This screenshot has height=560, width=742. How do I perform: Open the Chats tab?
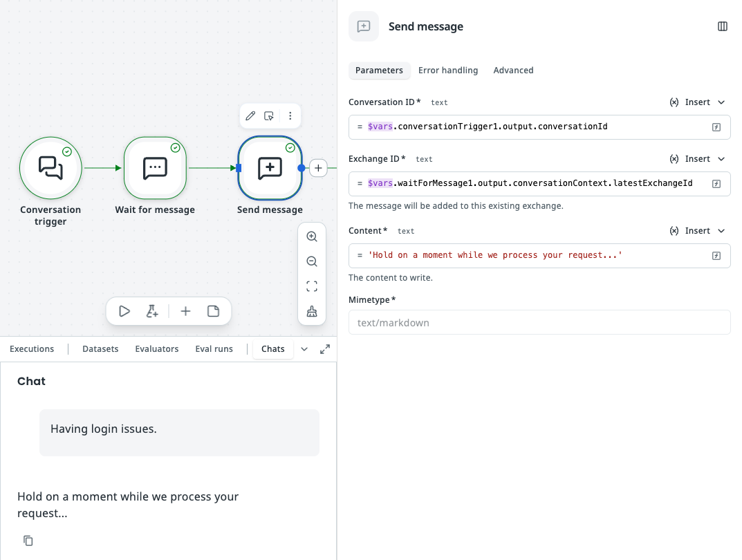pos(273,349)
